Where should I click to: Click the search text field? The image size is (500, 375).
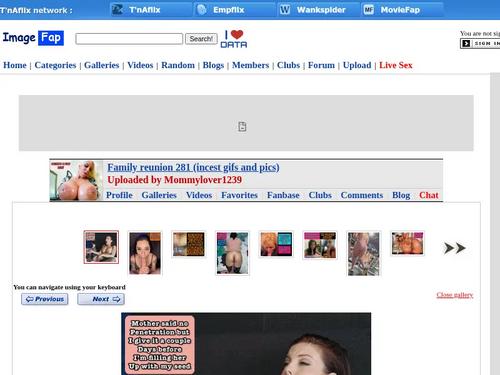129,39
